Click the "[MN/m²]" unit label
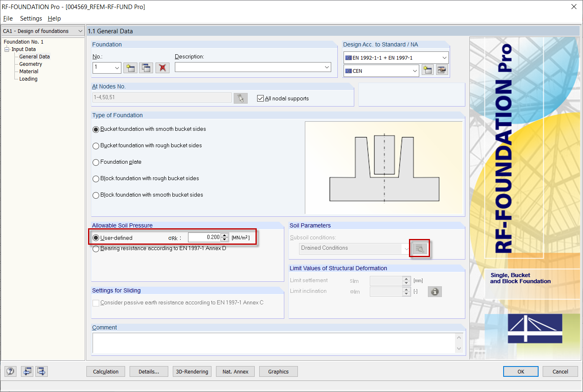 [x=241, y=238]
